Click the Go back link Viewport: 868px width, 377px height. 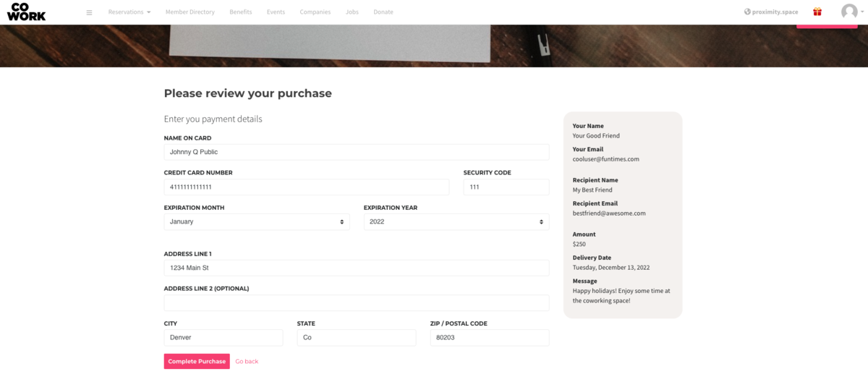point(247,361)
